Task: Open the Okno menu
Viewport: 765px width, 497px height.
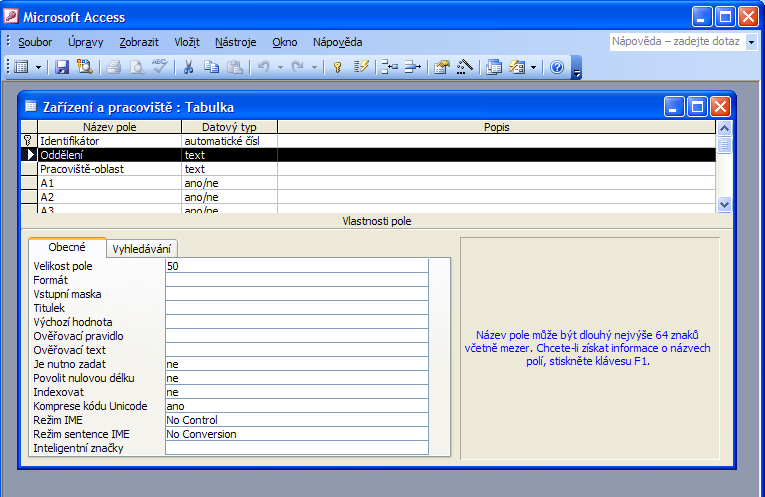Action: (284, 42)
